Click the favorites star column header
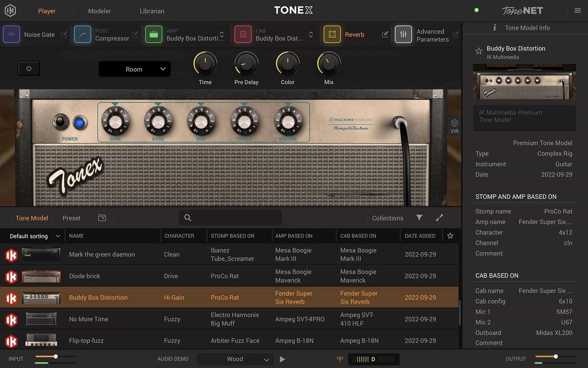Image resolution: width=588 pixels, height=368 pixels. tap(450, 236)
